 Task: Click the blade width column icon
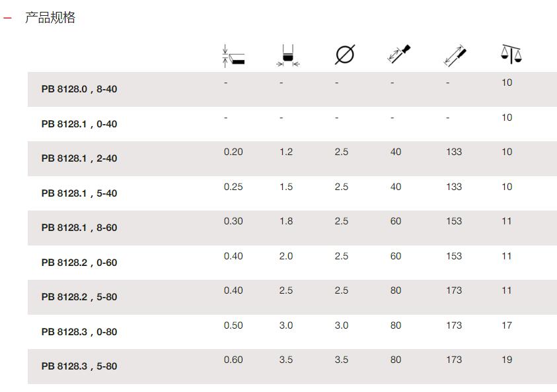click(287, 55)
